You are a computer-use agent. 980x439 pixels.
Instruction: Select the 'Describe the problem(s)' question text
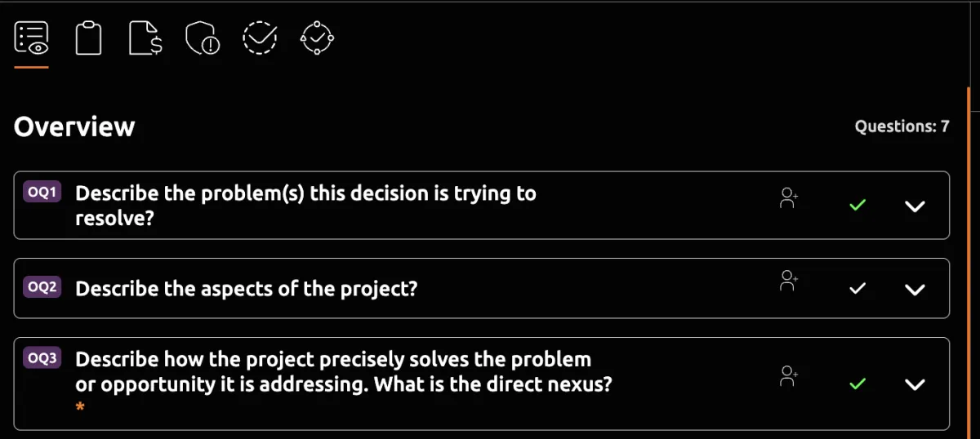tap(305, 206)
